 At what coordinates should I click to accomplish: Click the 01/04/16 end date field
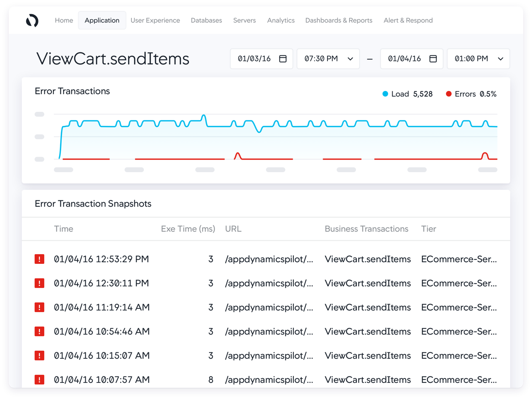click(x=412, y=59)
